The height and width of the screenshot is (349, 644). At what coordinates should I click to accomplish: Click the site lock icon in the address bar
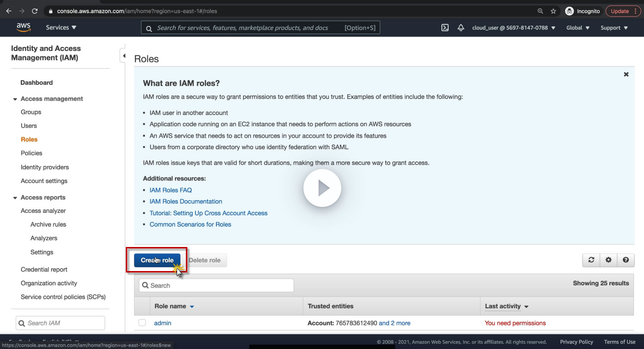coord(51,11)
